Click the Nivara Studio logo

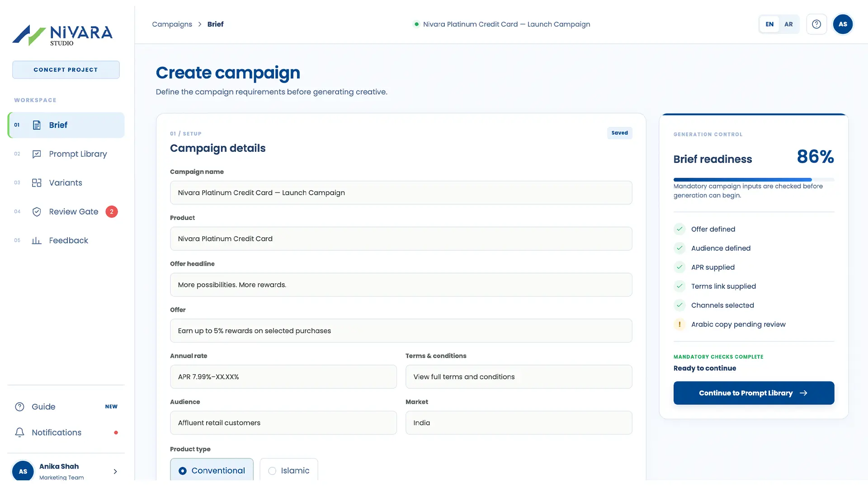[x=62, y=35]
